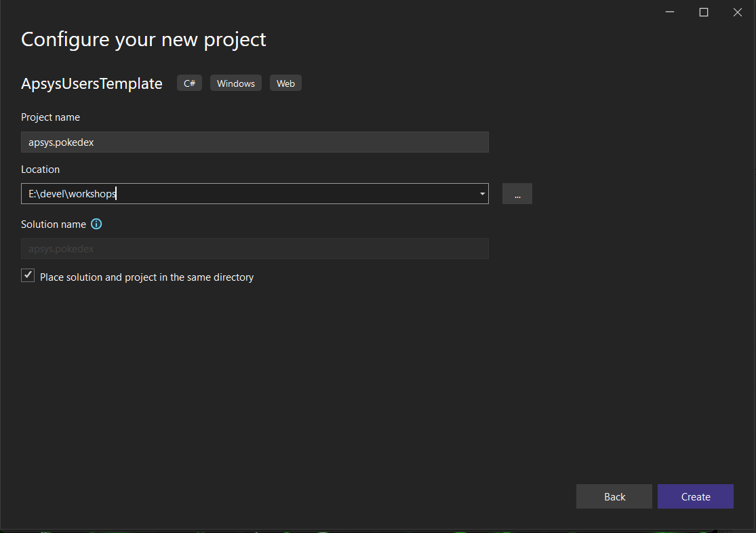
Task: Minimize the project configuration window
Action: [670, 12]
